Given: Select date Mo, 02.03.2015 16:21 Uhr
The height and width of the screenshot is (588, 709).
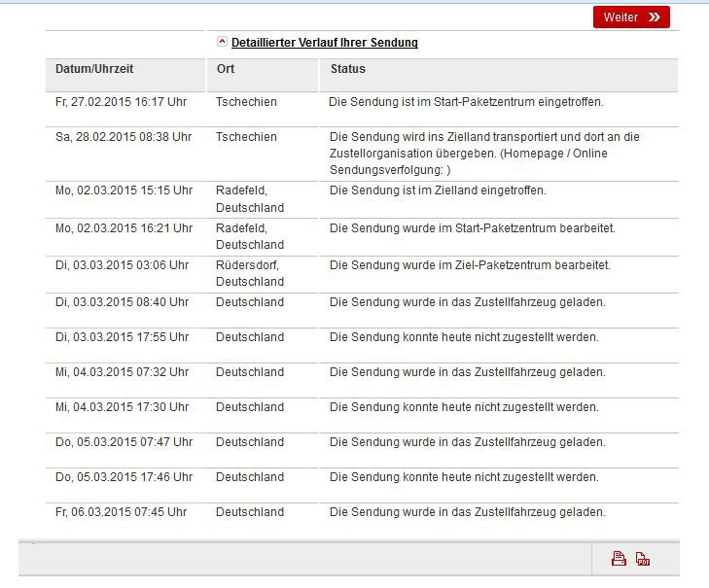Looking at the screenshot, I should coord(124,227).
